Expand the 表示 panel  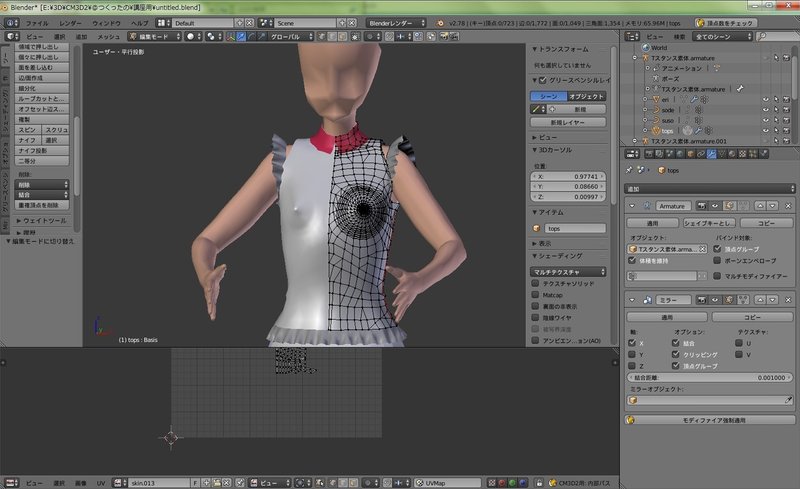534,243
